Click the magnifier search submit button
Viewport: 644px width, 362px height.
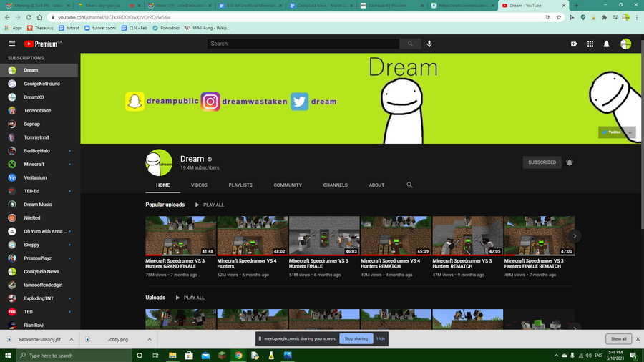pyautogui.click(x=410, y=44)
